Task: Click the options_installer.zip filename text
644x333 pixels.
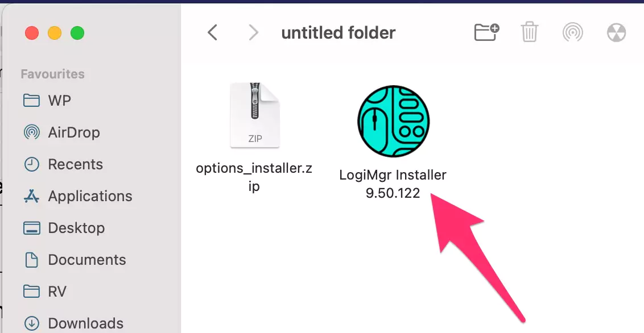Action: click(x=254, y=177)
